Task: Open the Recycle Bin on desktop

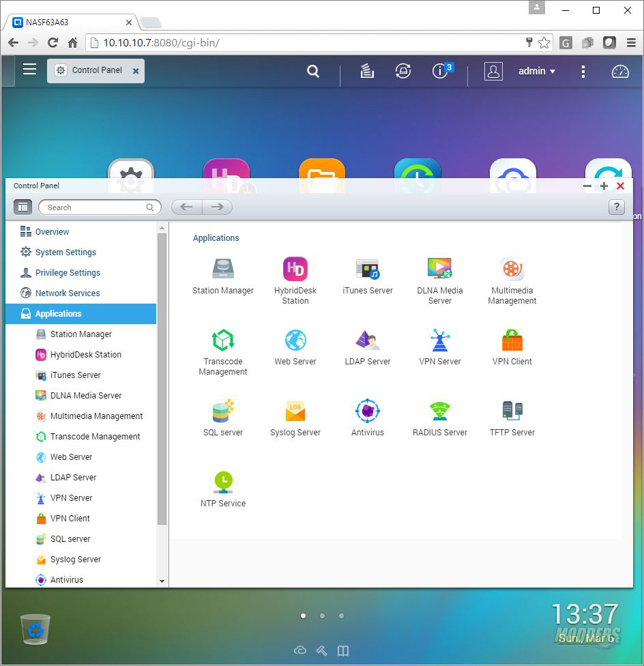Action: (35, 629)
